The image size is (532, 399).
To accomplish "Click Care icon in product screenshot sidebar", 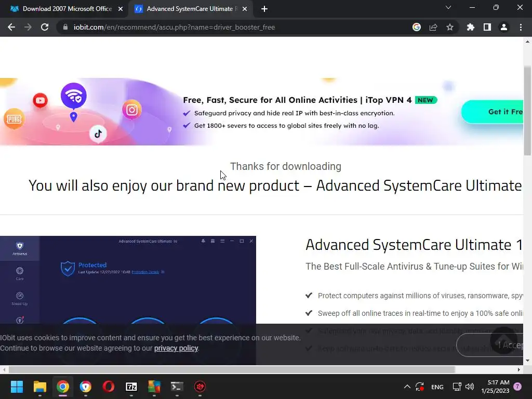I will [x=20, y=273].
